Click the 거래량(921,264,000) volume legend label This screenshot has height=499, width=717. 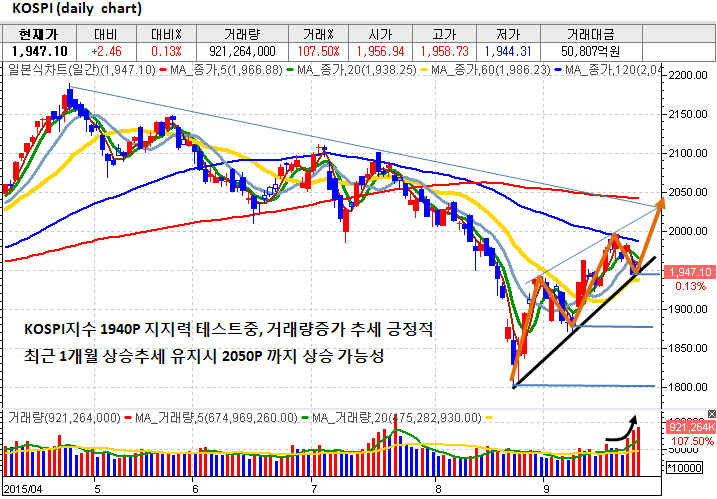point(63,417)
